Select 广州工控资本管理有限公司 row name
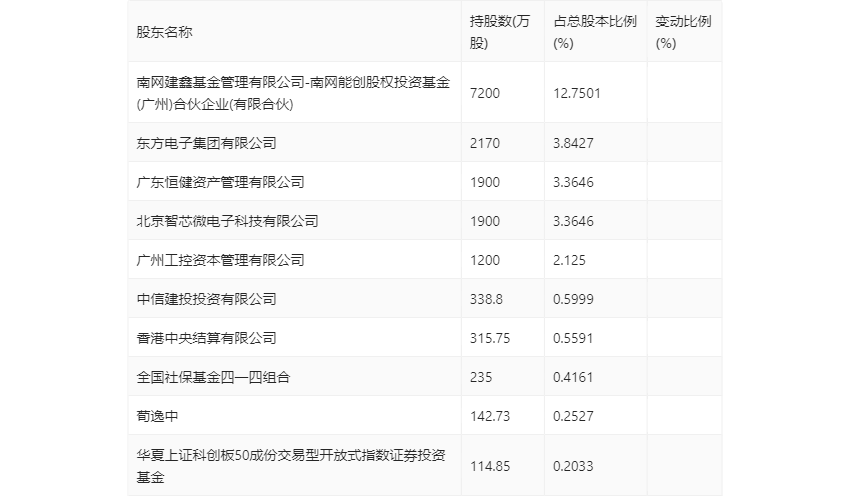Screen dimensions: 850x496 coord(220,260)
